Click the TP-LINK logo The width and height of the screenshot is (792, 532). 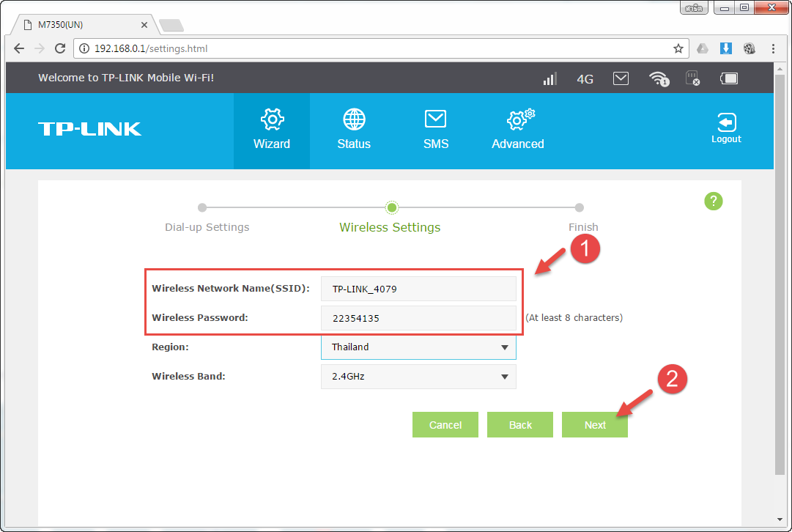(x=90, y=129)
